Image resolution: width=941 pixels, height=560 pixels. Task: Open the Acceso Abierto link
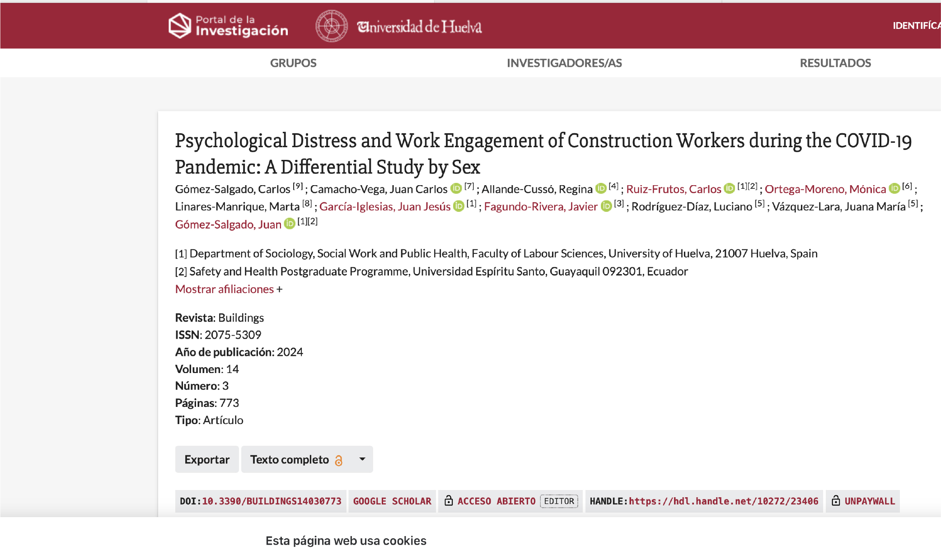[x=496, y=501]
